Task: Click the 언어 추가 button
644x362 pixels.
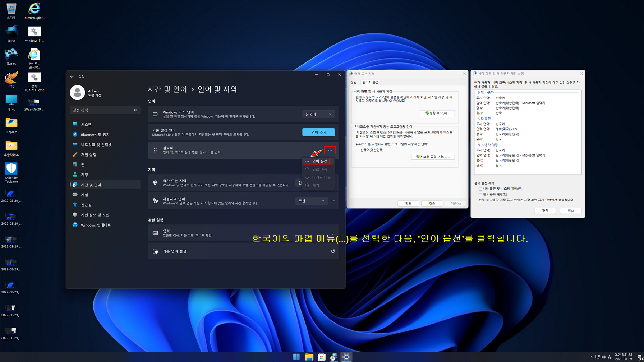Action: point(318,132)
